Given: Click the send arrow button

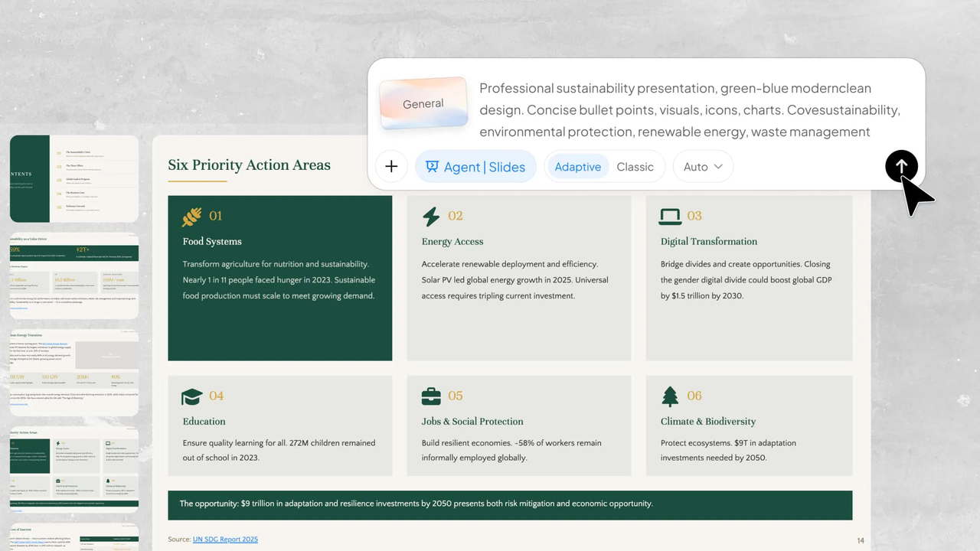Looking at the screenshot, I should coord(901,166).
